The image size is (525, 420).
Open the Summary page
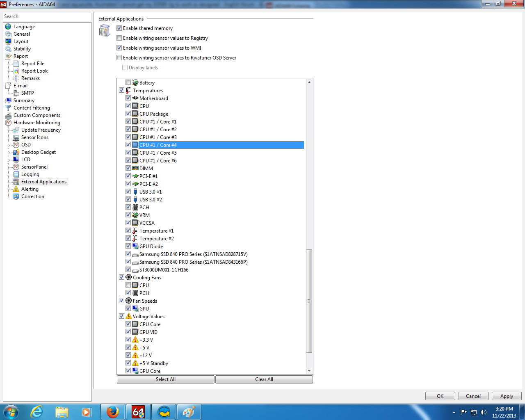click(x=24, y=100)
